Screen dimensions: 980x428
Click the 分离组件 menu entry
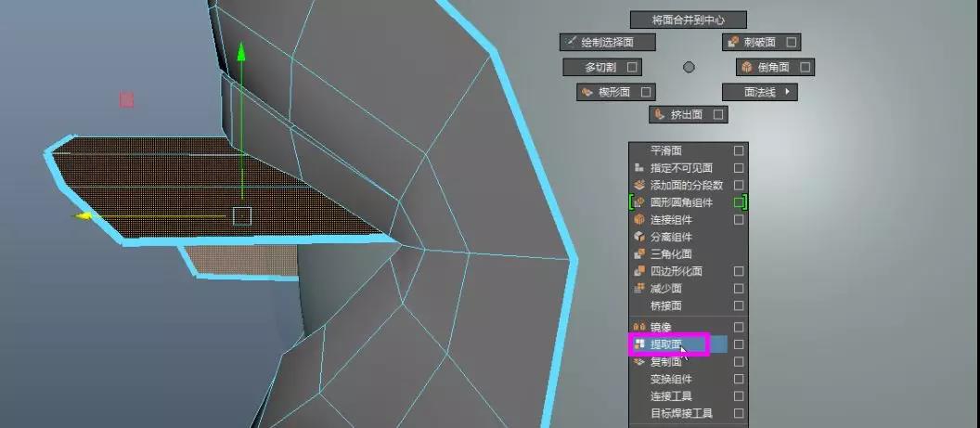click(x=670, y=237)
